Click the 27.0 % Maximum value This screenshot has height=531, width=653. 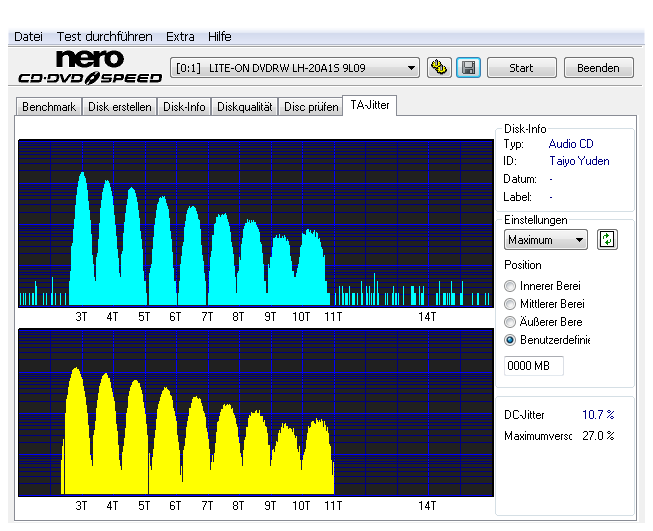598,436
